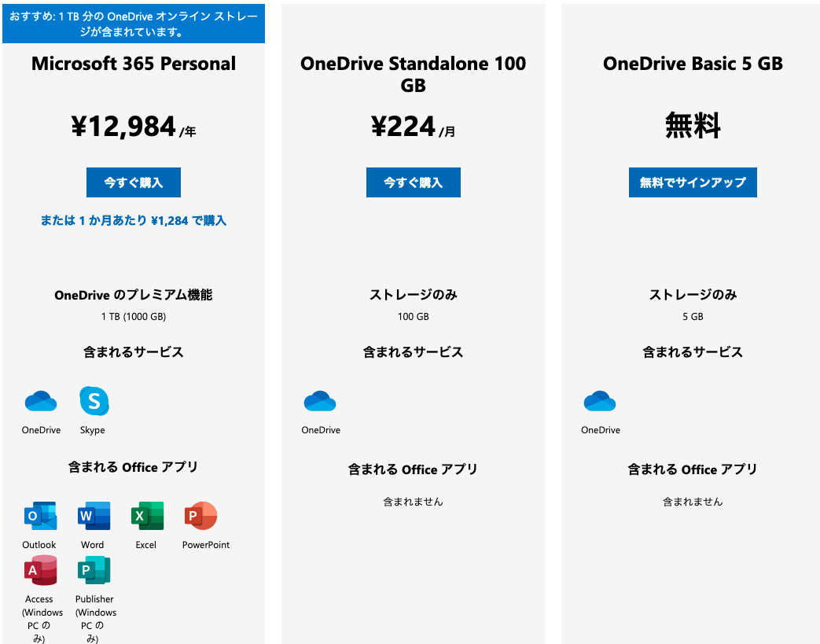Click the 1 TB (1000 GB) storage text

coord(134,317)
